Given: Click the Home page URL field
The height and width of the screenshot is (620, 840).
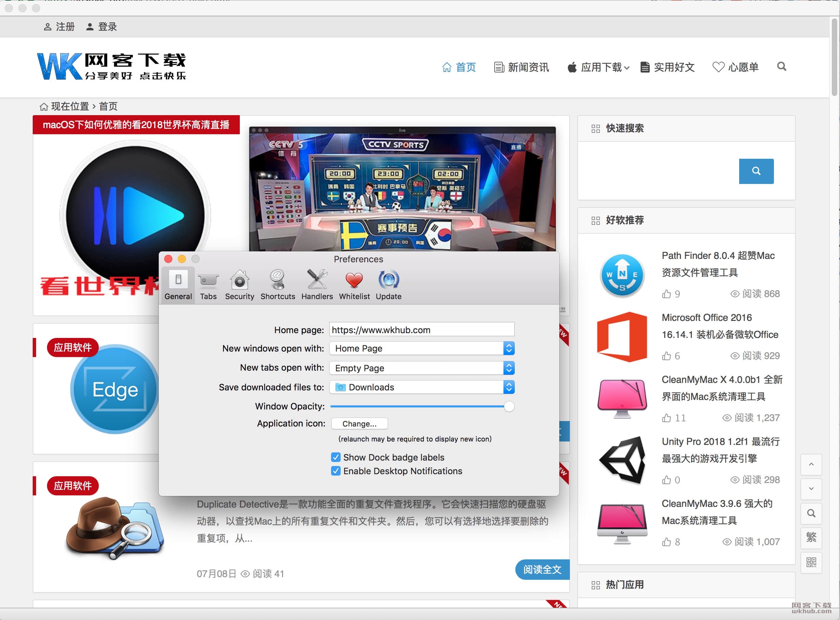Looking at the screenshot, I should [x=422, y=329].
